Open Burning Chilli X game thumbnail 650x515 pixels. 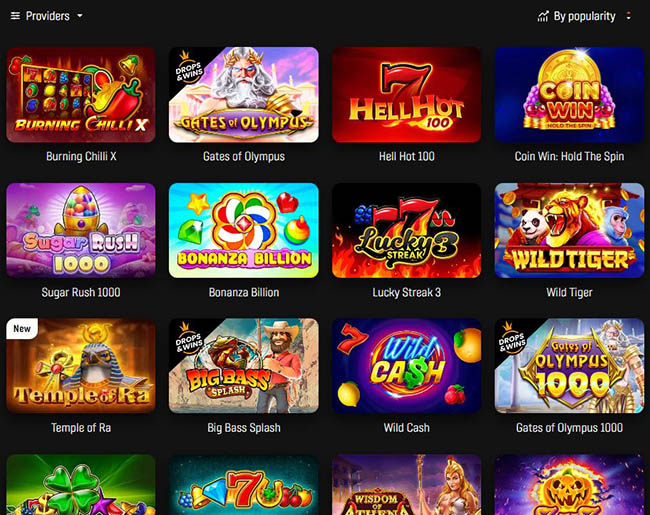point(81,95)
